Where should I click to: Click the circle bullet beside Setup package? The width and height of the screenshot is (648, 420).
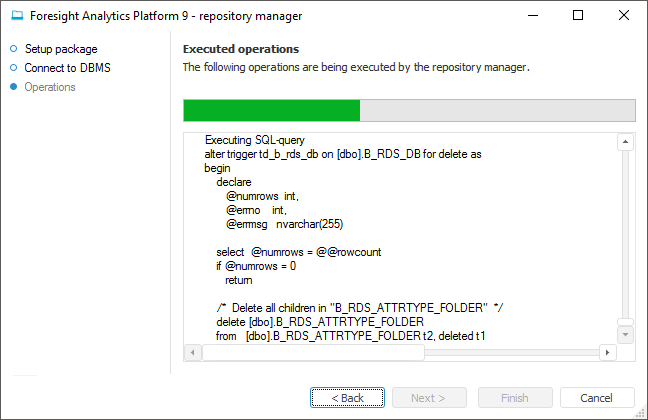tap(14, 48)
